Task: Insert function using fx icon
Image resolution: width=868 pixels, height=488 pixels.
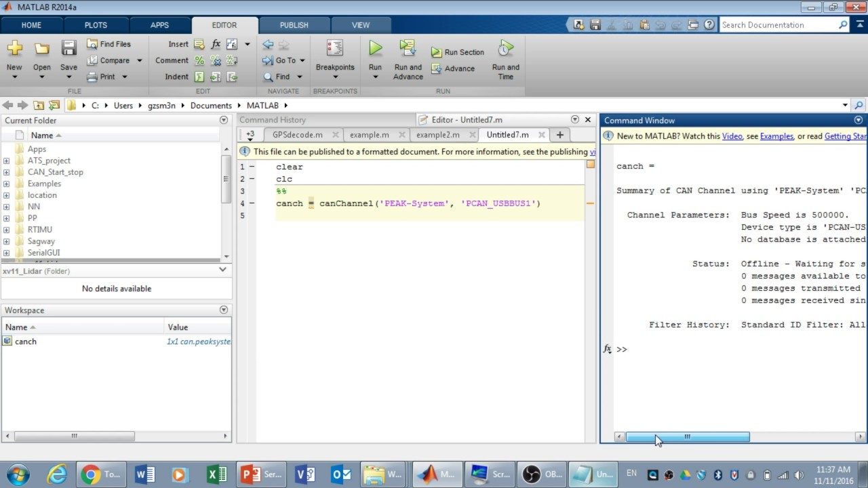Action: (x=216, y=44)
